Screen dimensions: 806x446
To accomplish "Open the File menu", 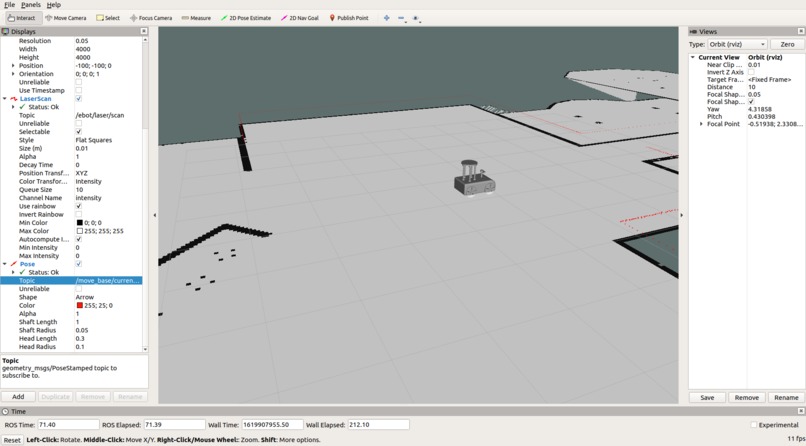I will coord(9,5).
